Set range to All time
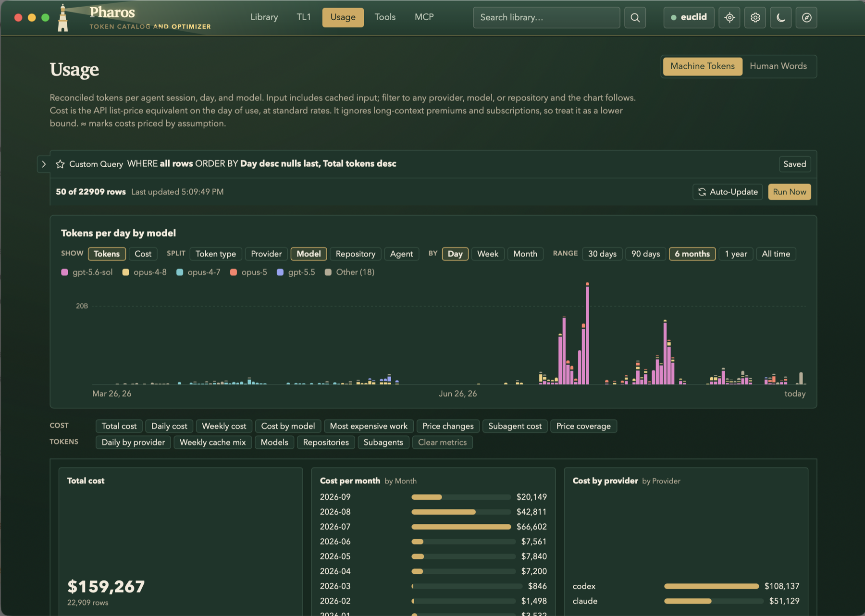This screenshot has height=616, width=865. point(776,254)
